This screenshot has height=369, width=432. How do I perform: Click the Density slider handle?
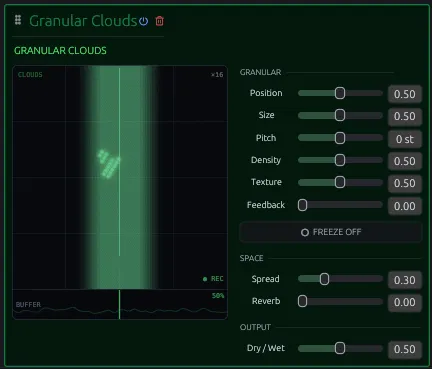(340, 160)
